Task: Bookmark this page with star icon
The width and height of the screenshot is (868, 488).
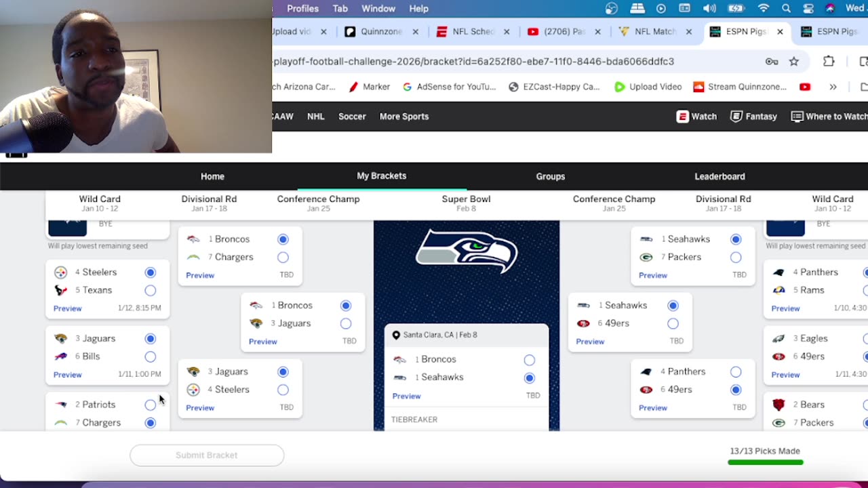Action: [794, 62]
